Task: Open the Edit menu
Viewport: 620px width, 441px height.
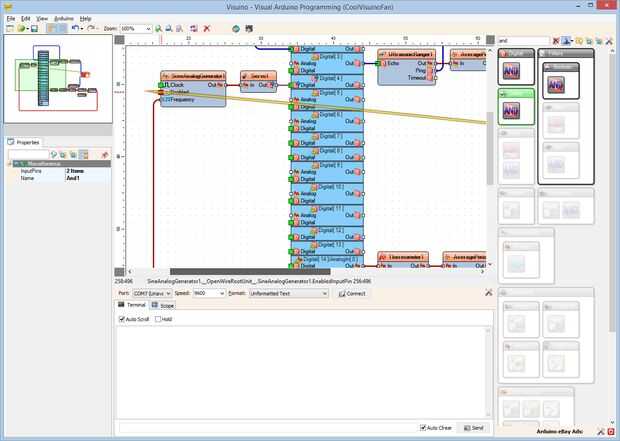Action: [25, 19]
